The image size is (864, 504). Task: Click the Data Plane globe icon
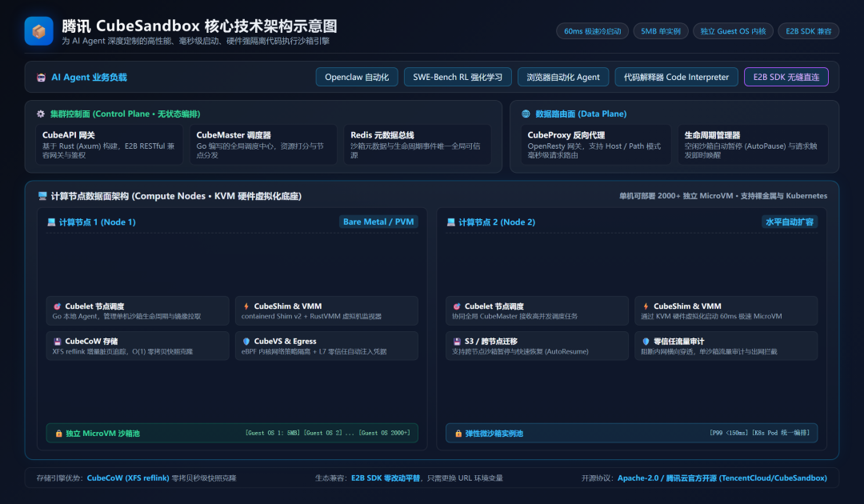tap(526, 114)
